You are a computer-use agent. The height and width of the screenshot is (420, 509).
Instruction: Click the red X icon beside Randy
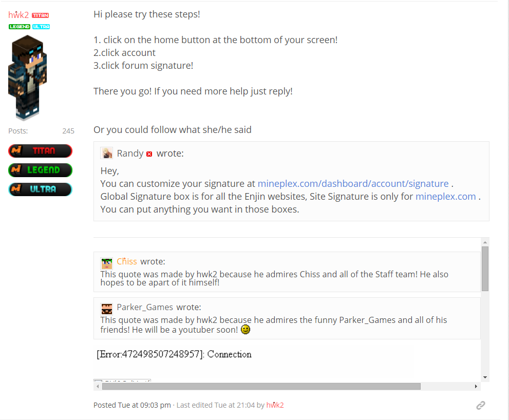[x=149, y=154]
